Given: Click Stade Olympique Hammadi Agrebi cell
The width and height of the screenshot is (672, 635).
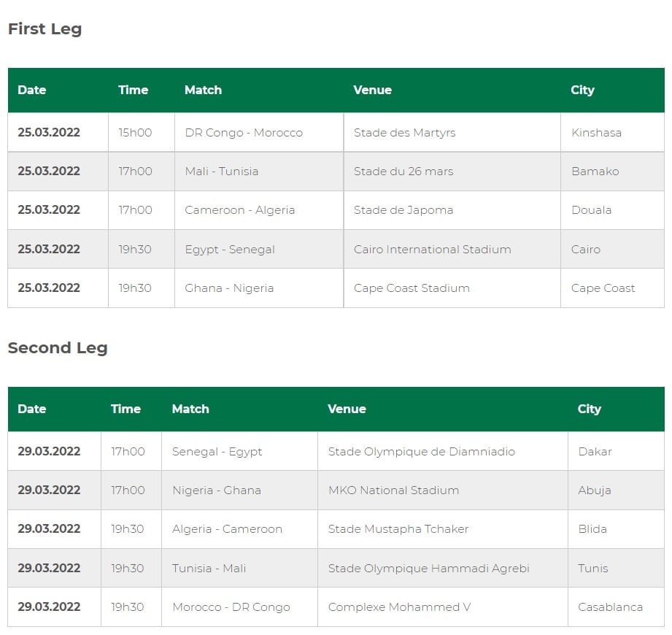Looking at the screenshot, I should click(x=443, y=568).
